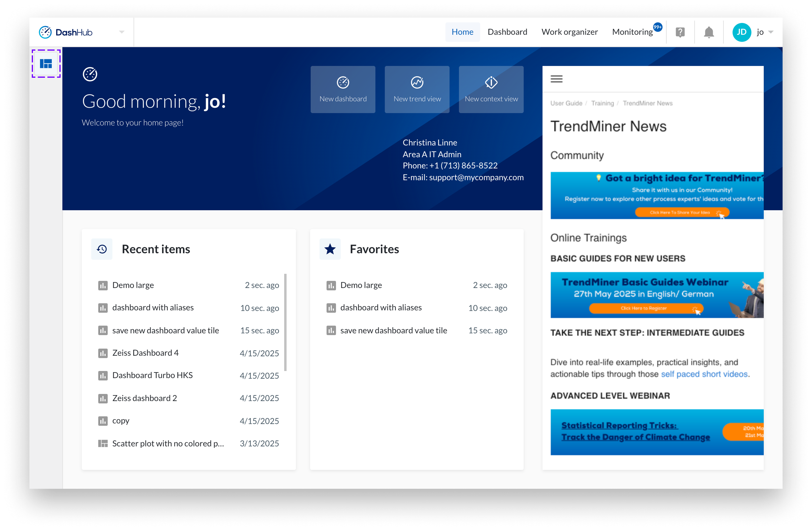This screenshot has height=530, width=812.
Task: Expand the DashHub app switcher dropdown
Action: [122, 32]
